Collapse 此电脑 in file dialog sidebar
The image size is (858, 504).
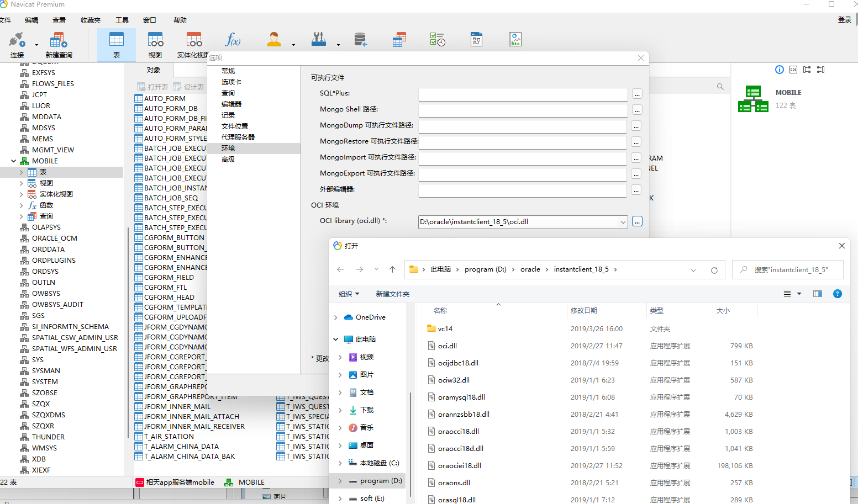(336, 339)
